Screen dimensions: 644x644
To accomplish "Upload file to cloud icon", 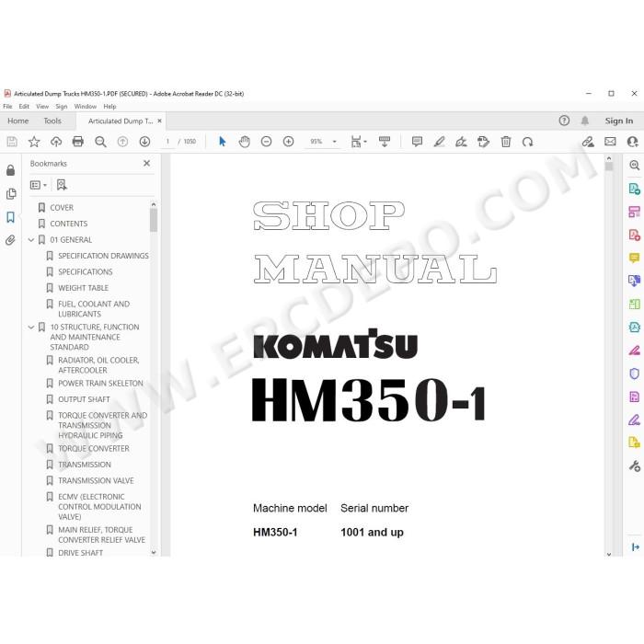I will point(56,142).
